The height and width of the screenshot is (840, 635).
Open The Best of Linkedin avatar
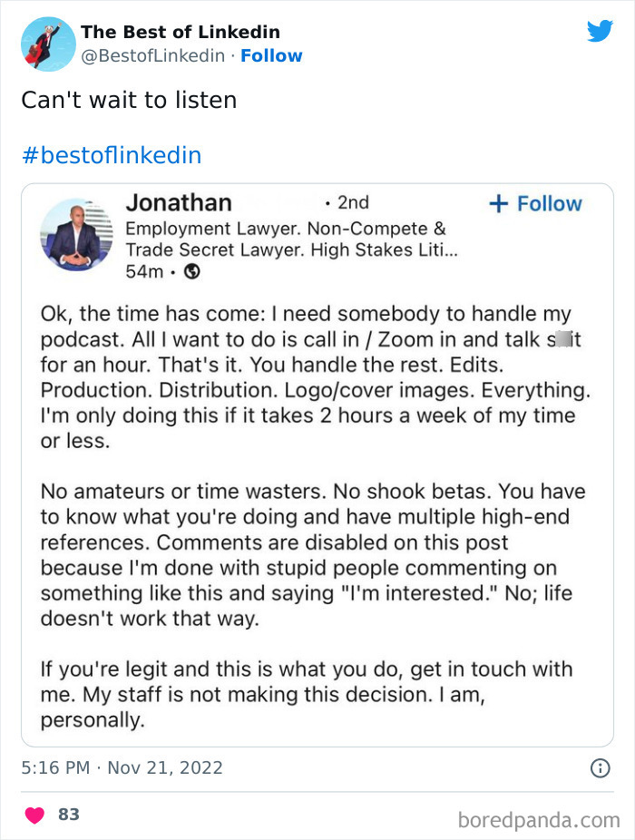coord(47,43)
